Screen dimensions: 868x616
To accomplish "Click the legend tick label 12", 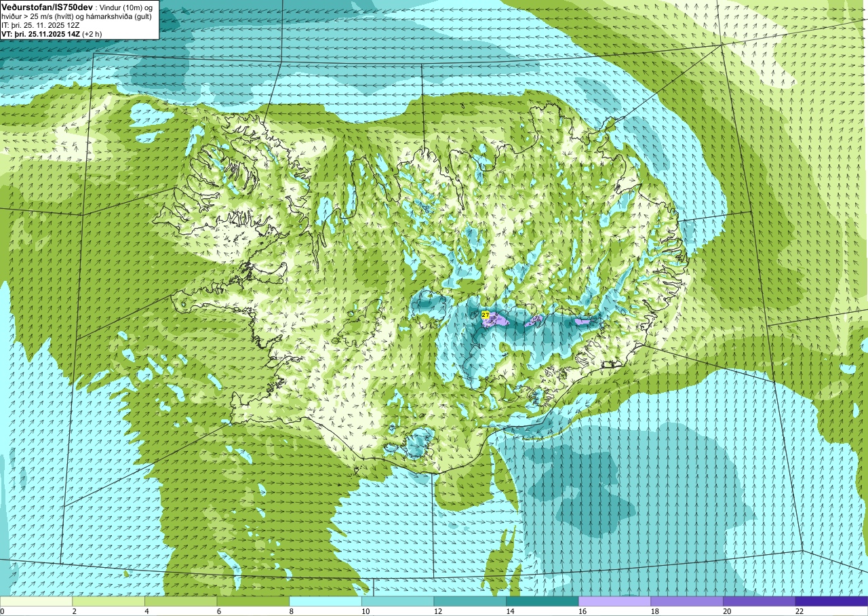I will pyautogui.click(x=437, y=611).
